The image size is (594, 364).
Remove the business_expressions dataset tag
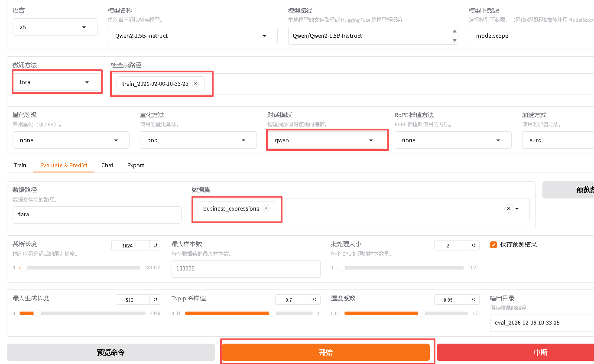pyautogui.click(x=266, y=208)
